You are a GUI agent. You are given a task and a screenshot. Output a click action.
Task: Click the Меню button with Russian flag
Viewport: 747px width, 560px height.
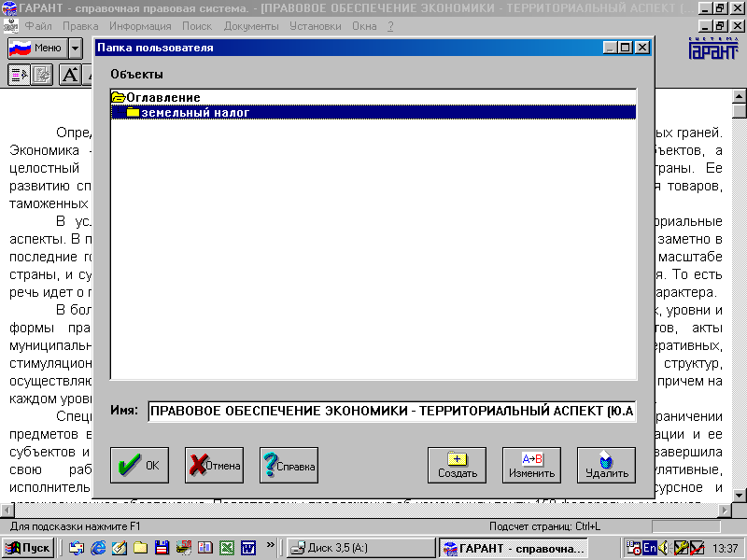[37, 49]
